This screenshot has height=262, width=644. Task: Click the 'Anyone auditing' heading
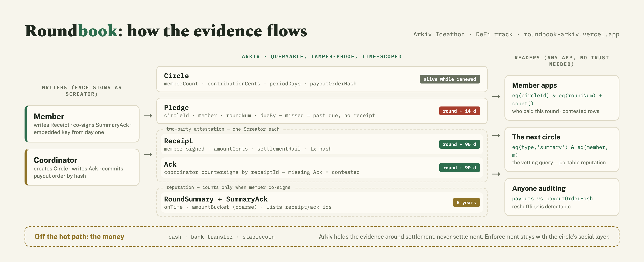tap(539, 188)
